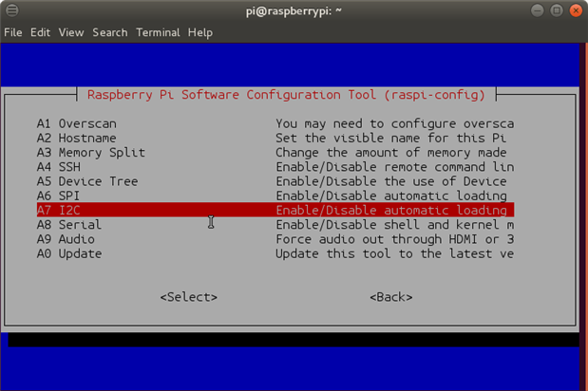Close the terminal window

576,10
